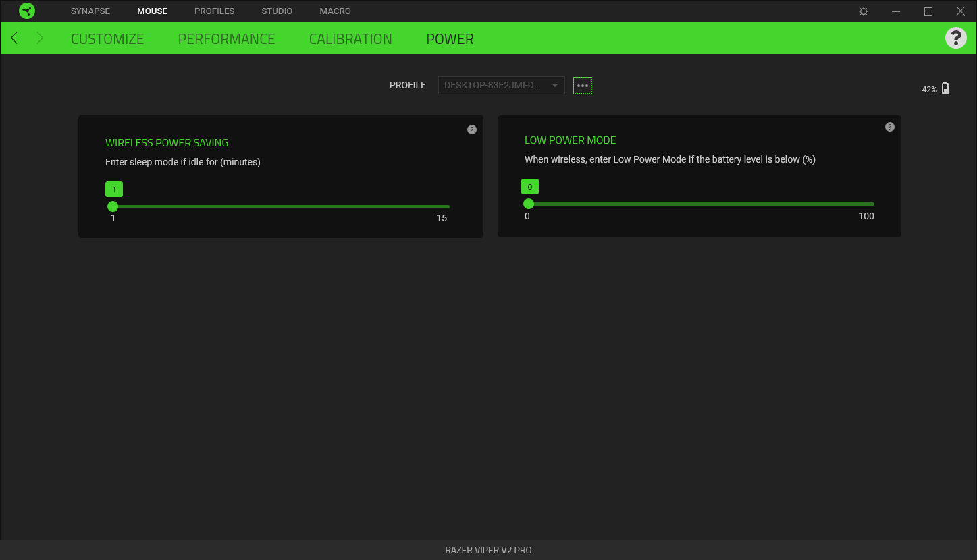Click the sleep slider value bubble "1"
The image size is (977, 560).
(x=114, y=190)
